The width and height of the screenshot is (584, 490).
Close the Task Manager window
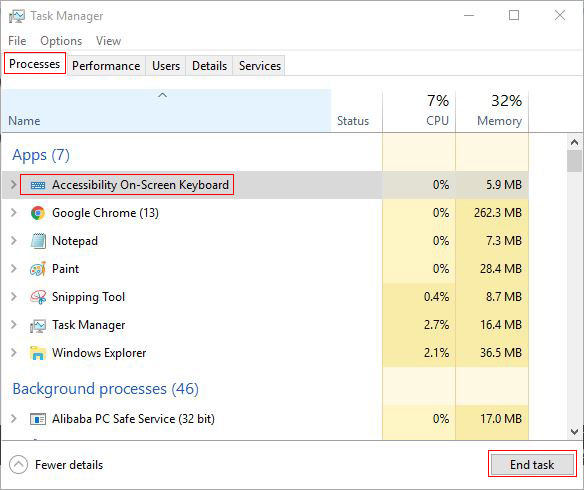[x=560, y=16]
